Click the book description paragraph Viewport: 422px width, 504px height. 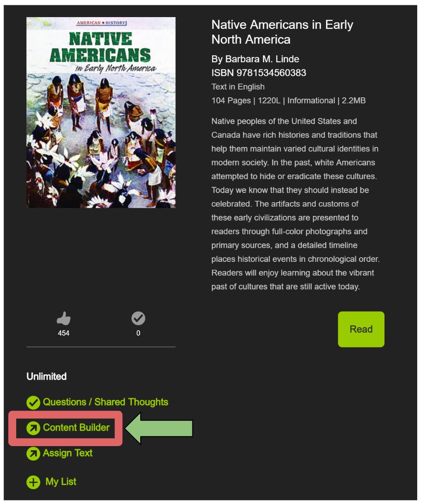[295, 204]
